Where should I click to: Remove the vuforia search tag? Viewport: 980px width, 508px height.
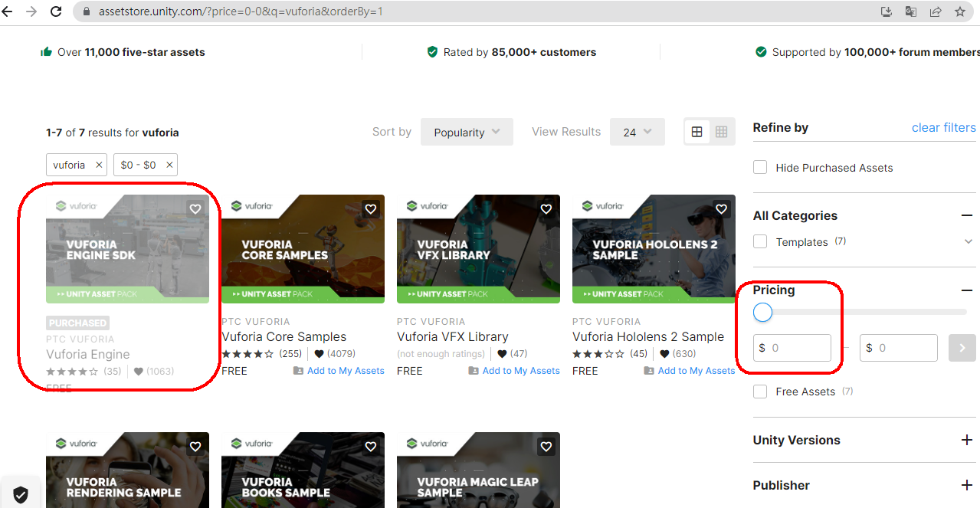(x=99, y=165)
